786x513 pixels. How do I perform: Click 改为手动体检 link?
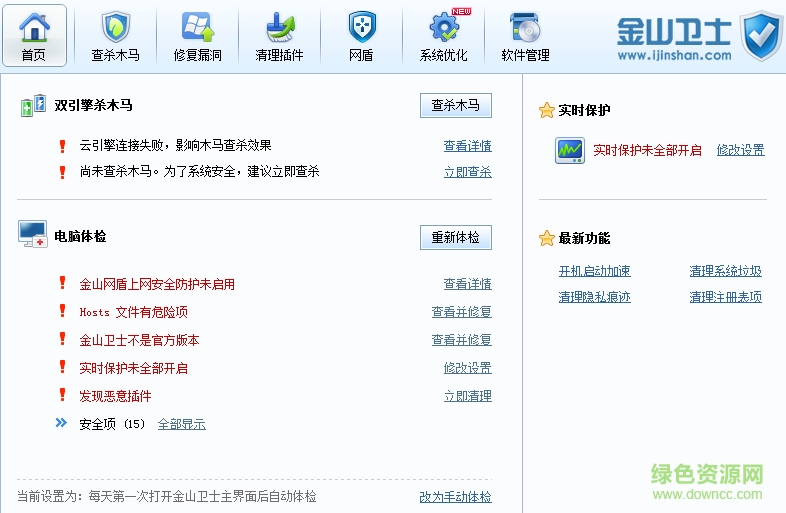click(x=455, y=497)
